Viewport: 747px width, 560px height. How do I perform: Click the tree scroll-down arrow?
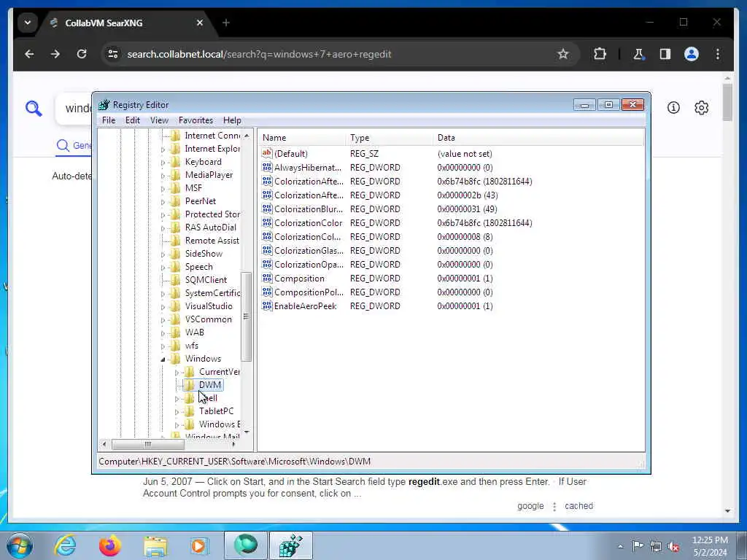pyautogui.click(x=247, y=432)
